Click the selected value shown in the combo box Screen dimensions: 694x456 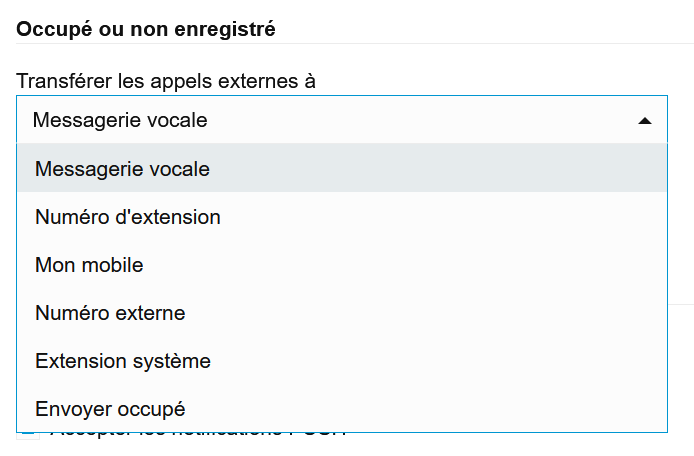point(120,120)
